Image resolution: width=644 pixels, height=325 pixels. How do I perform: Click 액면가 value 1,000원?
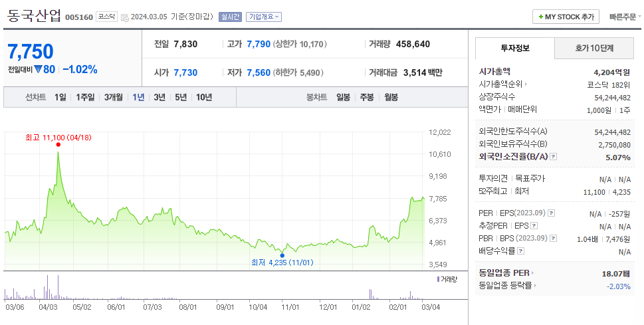[x=599, y=110]
